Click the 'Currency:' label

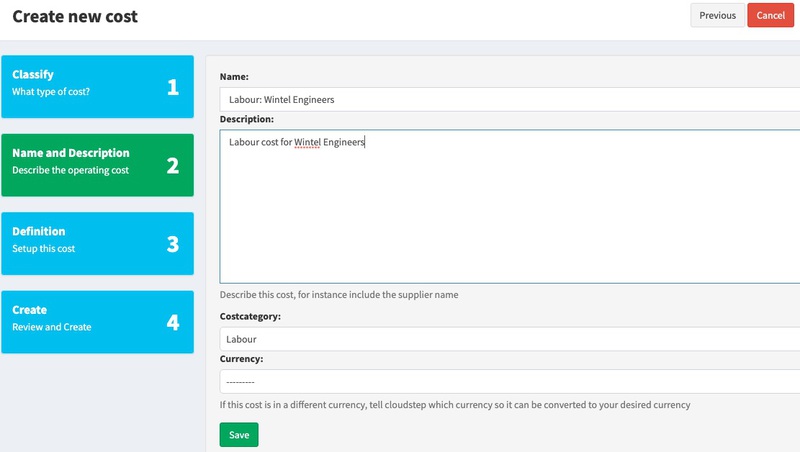(241, 359)
